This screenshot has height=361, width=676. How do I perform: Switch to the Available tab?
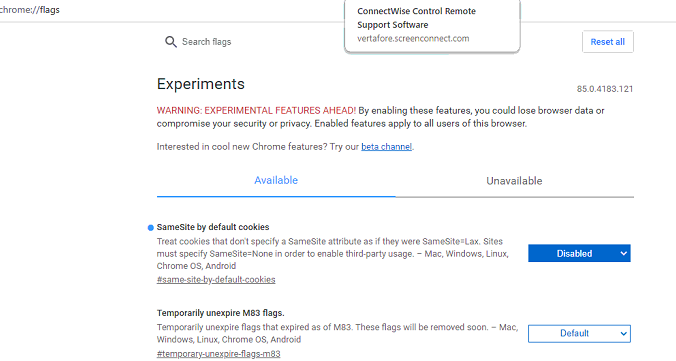pos(276,180)
